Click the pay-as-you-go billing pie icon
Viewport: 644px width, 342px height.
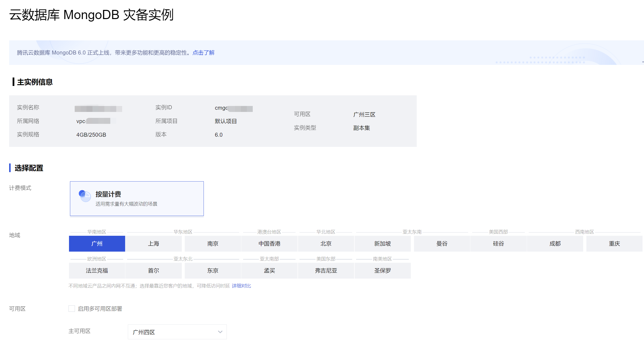click(85, 196)
